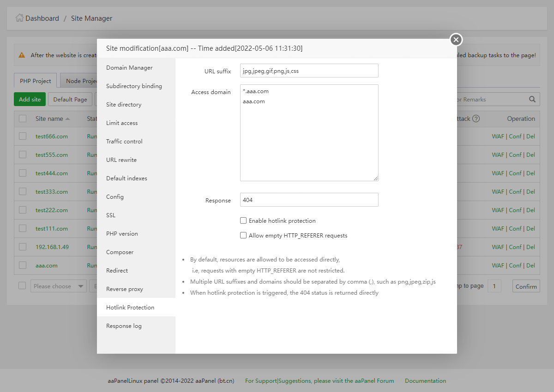Click the URL suffix input field

[309, 71]
